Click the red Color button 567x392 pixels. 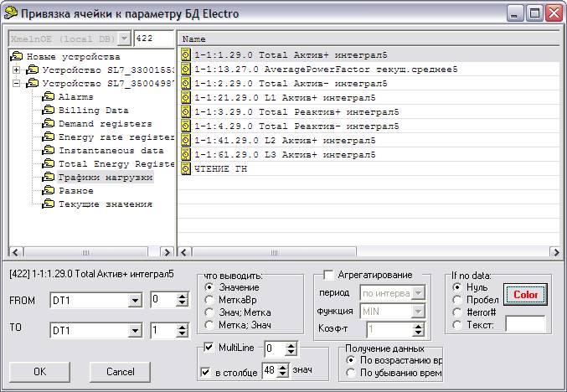tap(525, 295)
